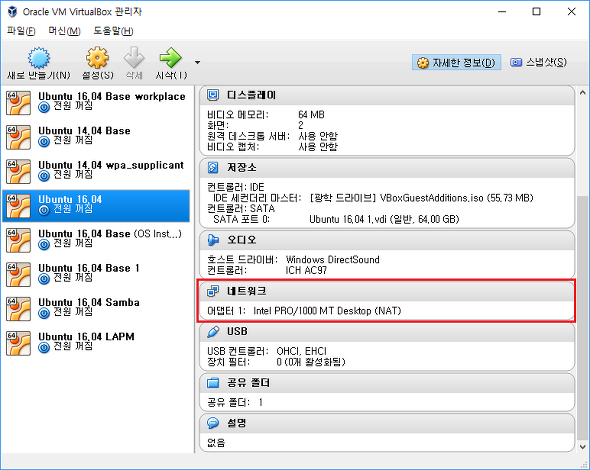
Task: Open the Network (네트워크) section header
Action: (387, 291)
